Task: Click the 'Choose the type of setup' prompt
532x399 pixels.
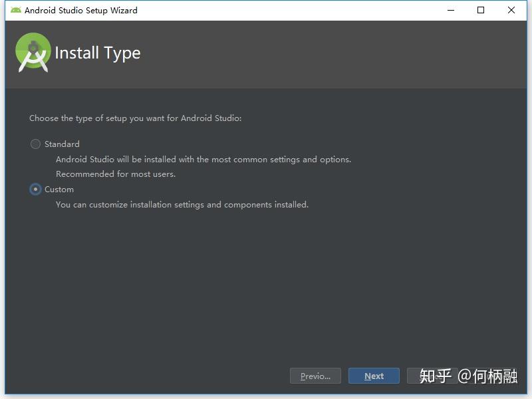Action: (x=136, y=118)
